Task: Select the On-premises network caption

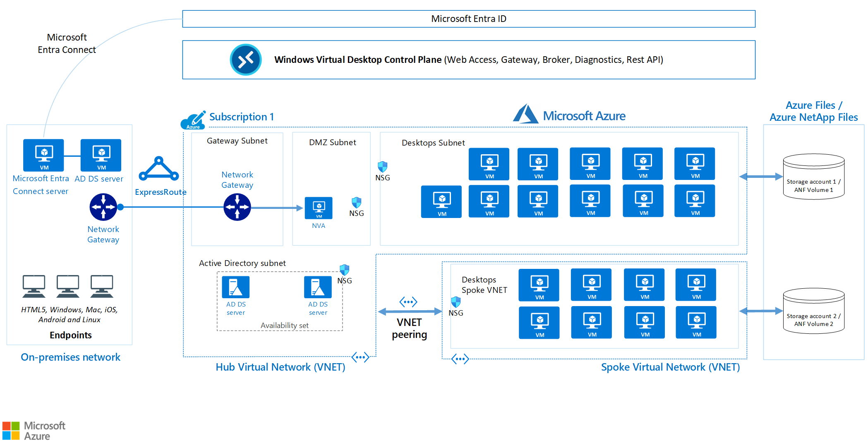Action: [x=71, y=357]
